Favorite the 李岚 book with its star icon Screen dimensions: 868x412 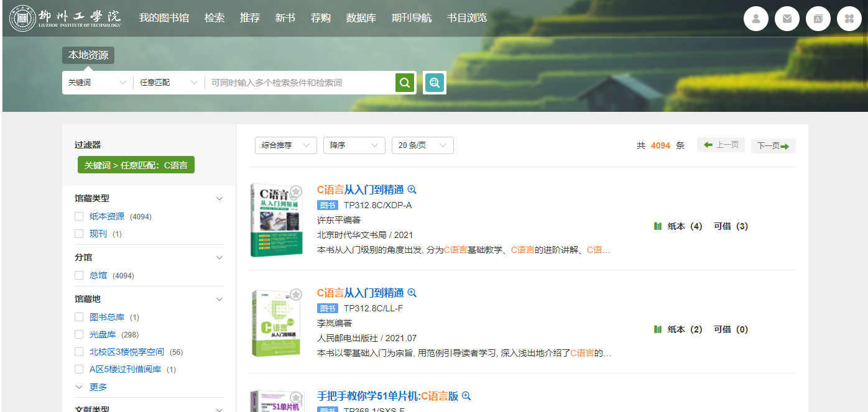point(296,294)
